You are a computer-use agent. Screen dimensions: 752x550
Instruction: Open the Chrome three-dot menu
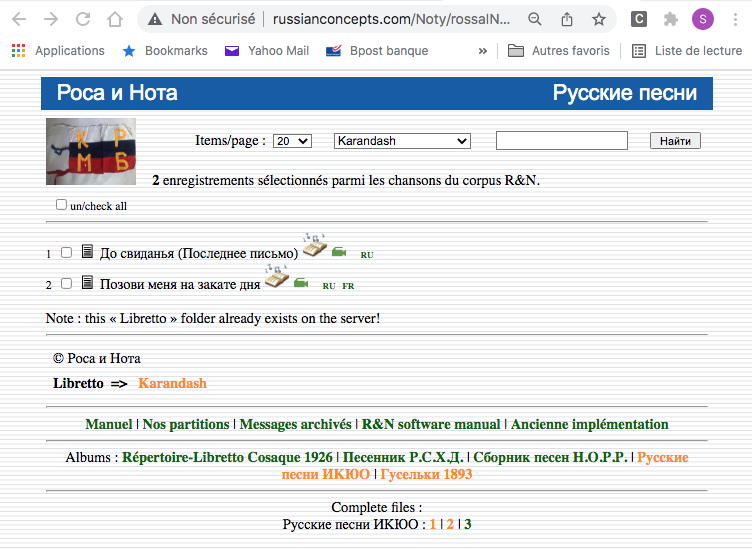point(735,19)
